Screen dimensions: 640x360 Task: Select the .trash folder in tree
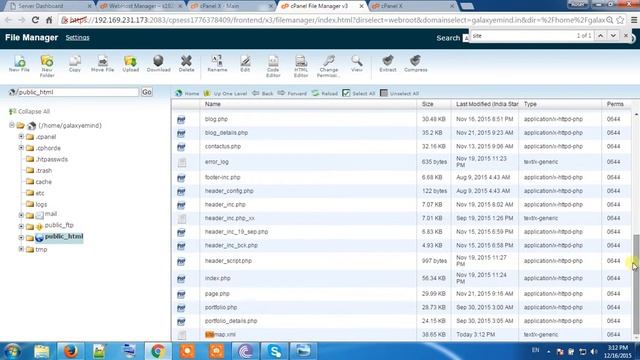[39, 171]
